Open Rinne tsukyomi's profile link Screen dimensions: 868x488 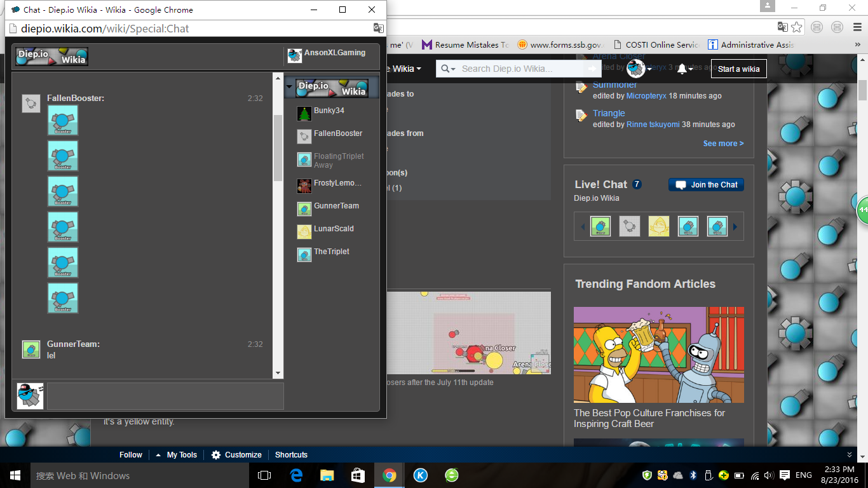click(x=653, y=125)
